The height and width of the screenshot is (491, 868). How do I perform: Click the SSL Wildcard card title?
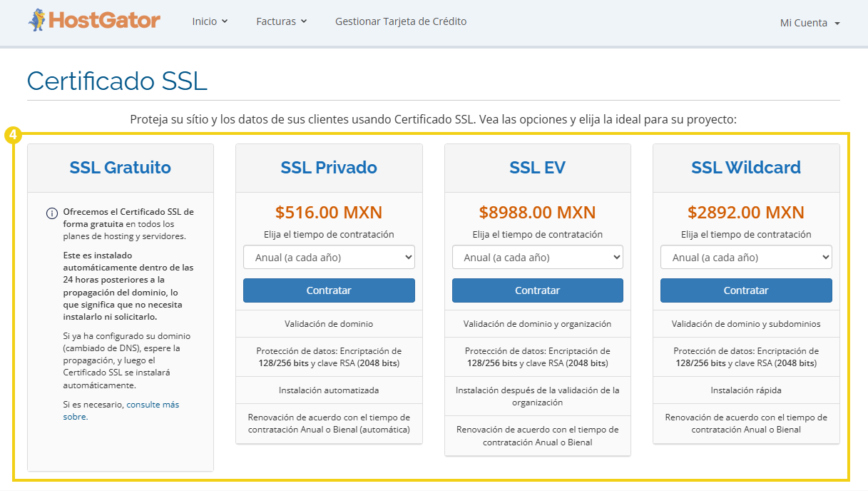point(746,168)
